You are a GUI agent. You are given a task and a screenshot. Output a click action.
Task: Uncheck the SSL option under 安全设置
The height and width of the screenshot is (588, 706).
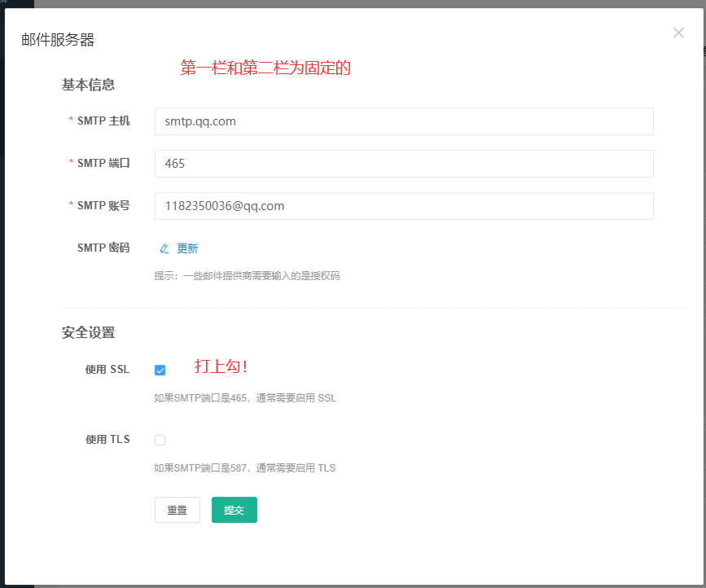tap(160, 370)
